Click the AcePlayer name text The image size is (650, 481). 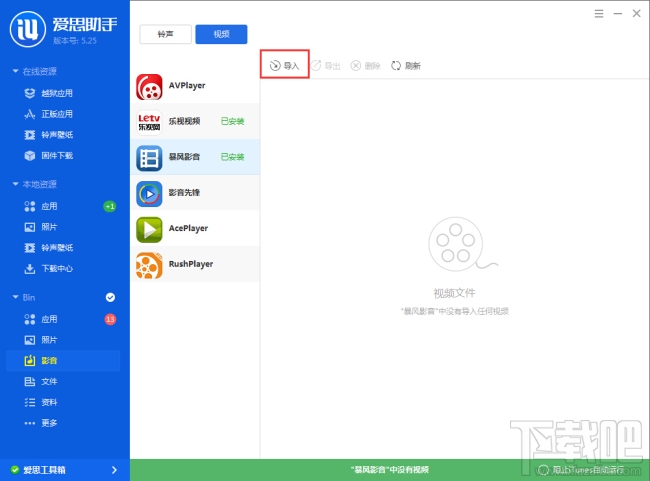coord(188,228)
